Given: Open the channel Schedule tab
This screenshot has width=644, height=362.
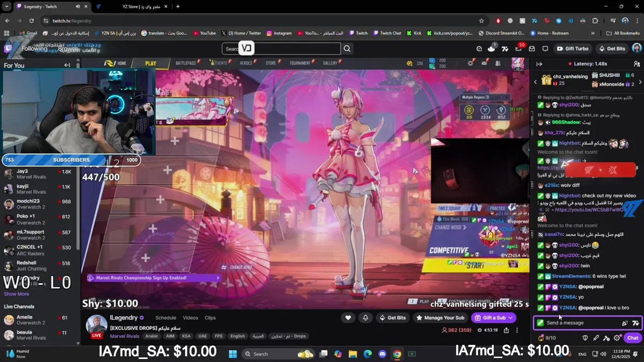Looking at the screenshot, I should tap(166, 318).
